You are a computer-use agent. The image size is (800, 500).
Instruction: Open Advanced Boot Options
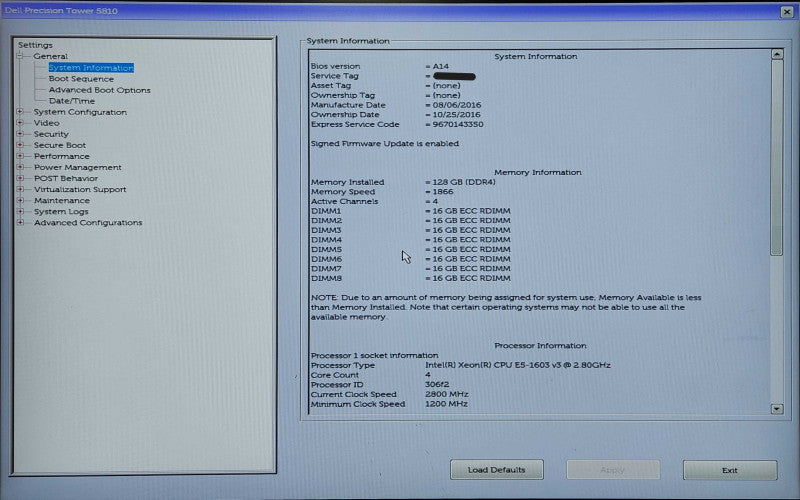99,90
